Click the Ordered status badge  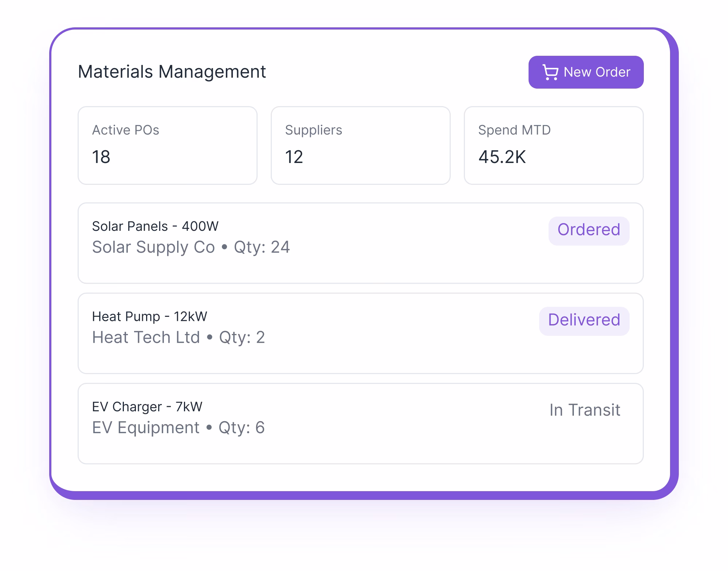(x=588, y=230)
